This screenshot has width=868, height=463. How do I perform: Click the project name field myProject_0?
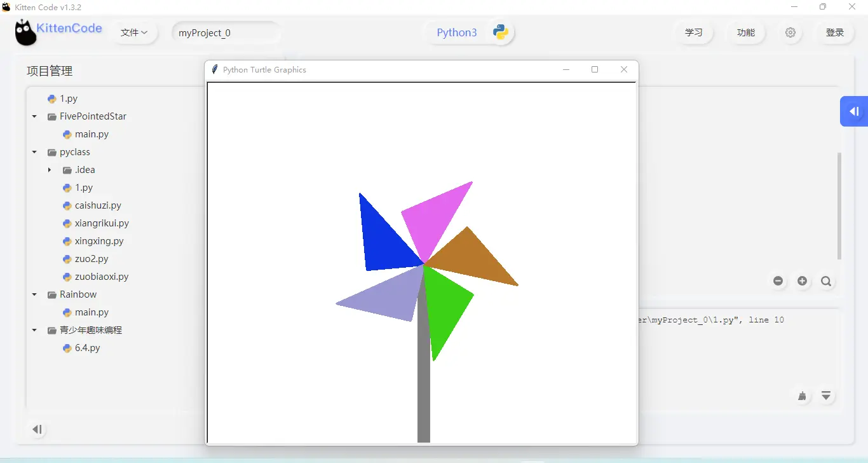point(226,32)
